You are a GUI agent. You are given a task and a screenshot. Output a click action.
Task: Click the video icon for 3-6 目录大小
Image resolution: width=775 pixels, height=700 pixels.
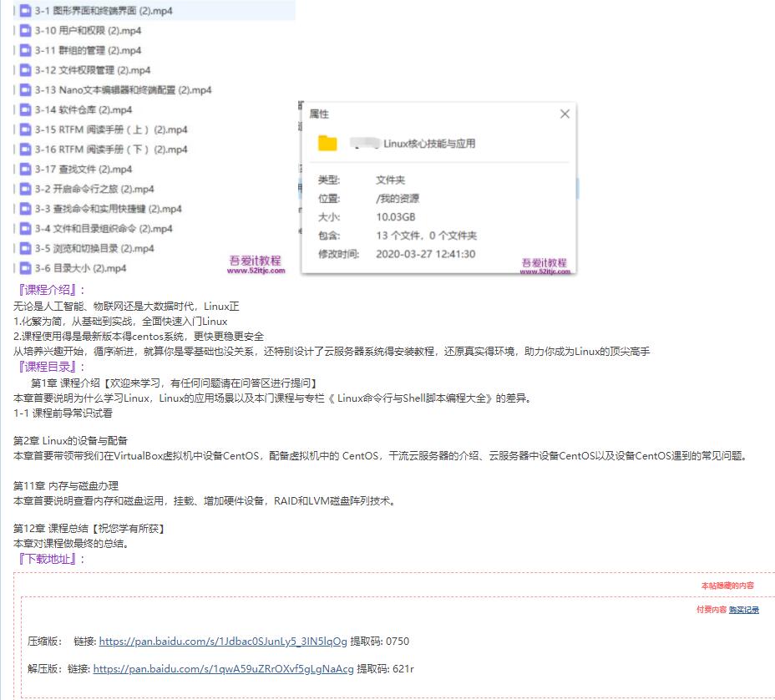pyautogui.click(x=24, y=268)
